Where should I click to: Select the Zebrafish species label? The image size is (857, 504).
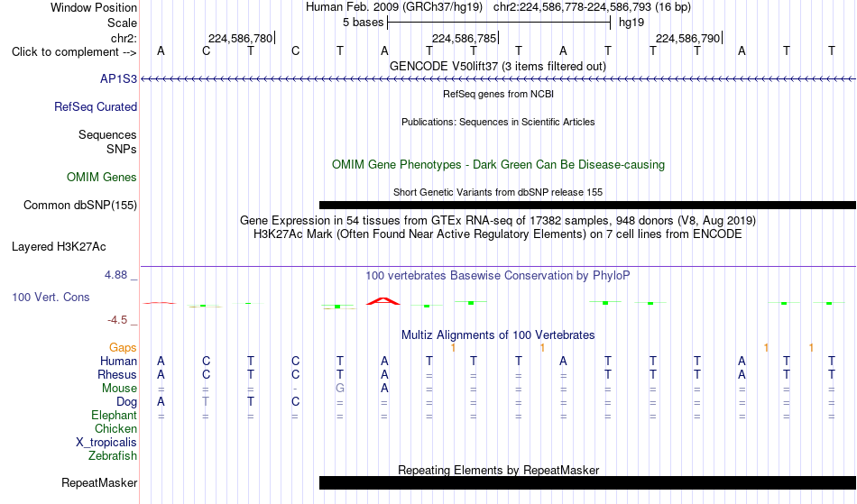point(113,455)
